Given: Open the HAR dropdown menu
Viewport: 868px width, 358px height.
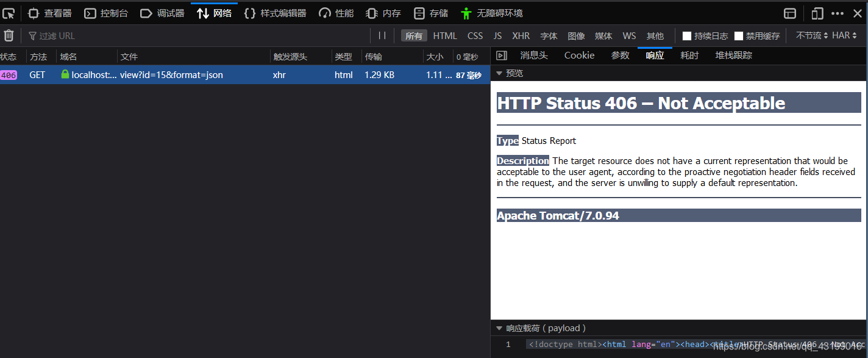Looking at the screenshot, I should tap(845, 36).
